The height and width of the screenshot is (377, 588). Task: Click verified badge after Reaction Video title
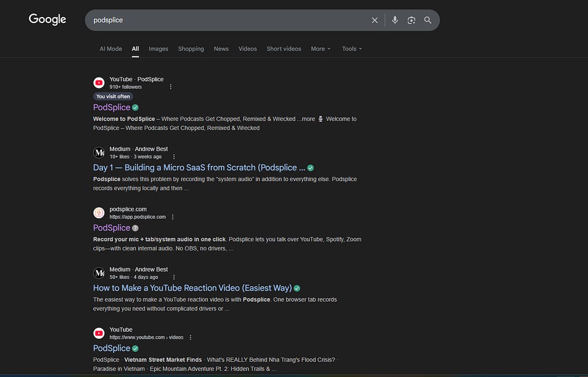[x=297, y=288]
